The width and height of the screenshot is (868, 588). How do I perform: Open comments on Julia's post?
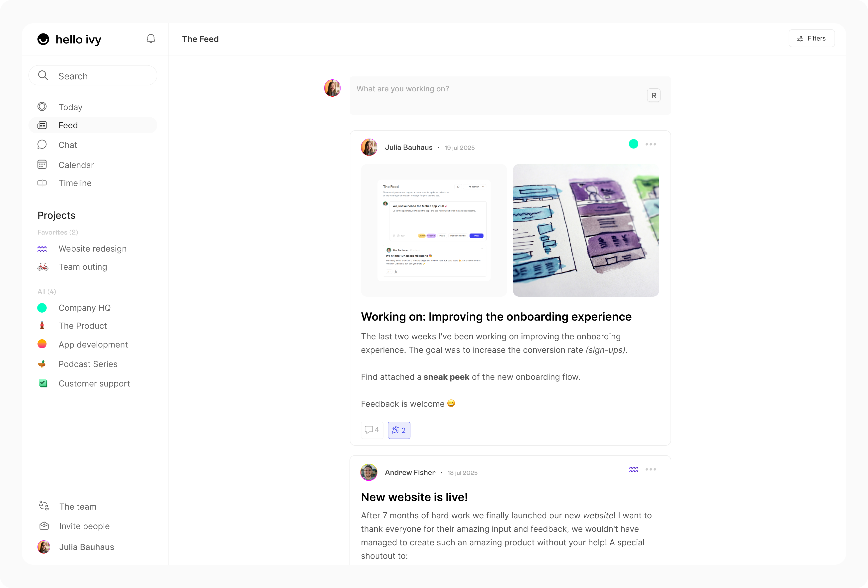pos(372,430)
